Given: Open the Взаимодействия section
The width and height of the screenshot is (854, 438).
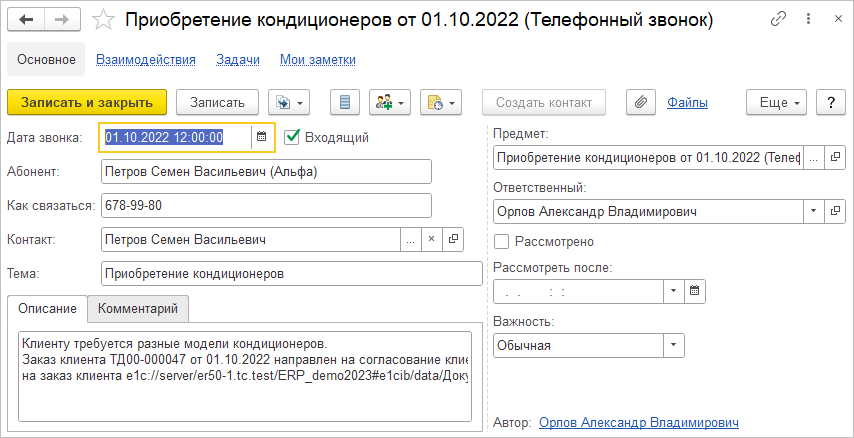Looking at the screenshot, I should [x=146, y=60].
